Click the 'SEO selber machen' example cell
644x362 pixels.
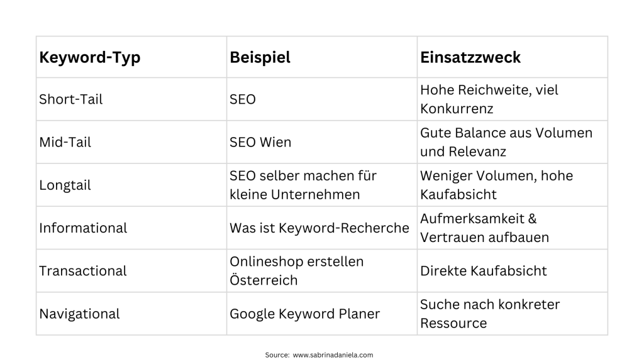(x=303, y=185)
